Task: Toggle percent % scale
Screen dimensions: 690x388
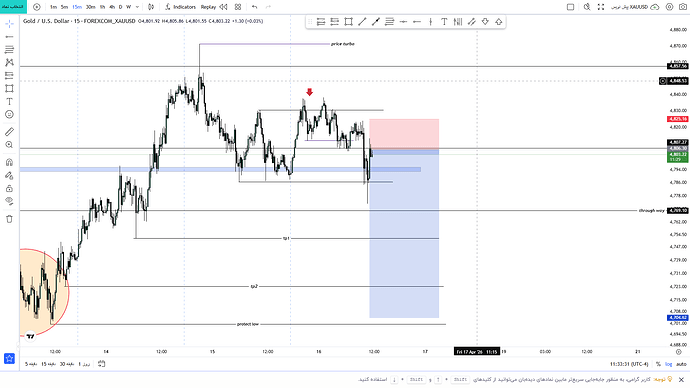Action: point(658,364)
